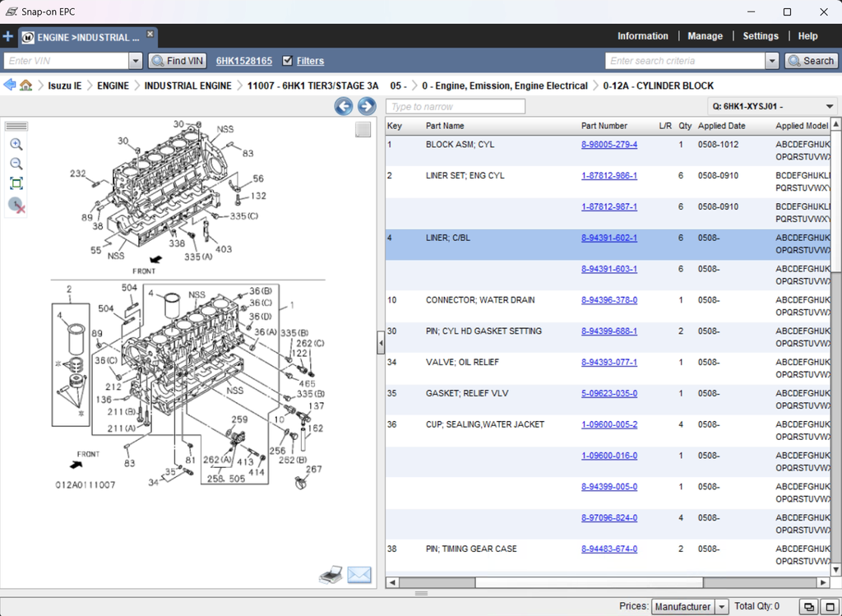
Task: Open part number 1-87812-986-1
Action: [609, 176]
